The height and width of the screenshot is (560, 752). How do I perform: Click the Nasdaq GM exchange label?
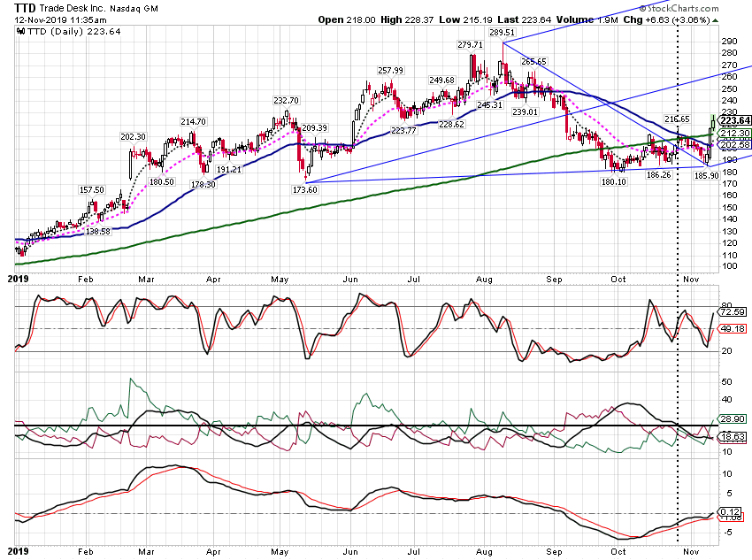click(134, 9)
